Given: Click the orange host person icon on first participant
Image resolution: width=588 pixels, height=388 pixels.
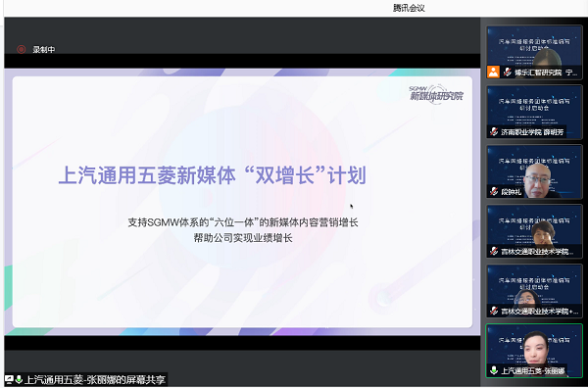Looking at the screenshot, I should [x=494, y=72].
